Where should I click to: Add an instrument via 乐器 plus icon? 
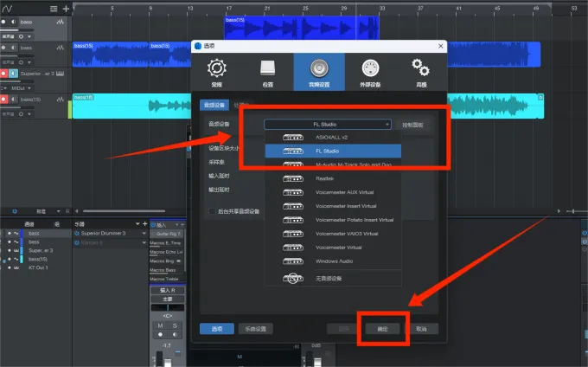click(144, 224)
